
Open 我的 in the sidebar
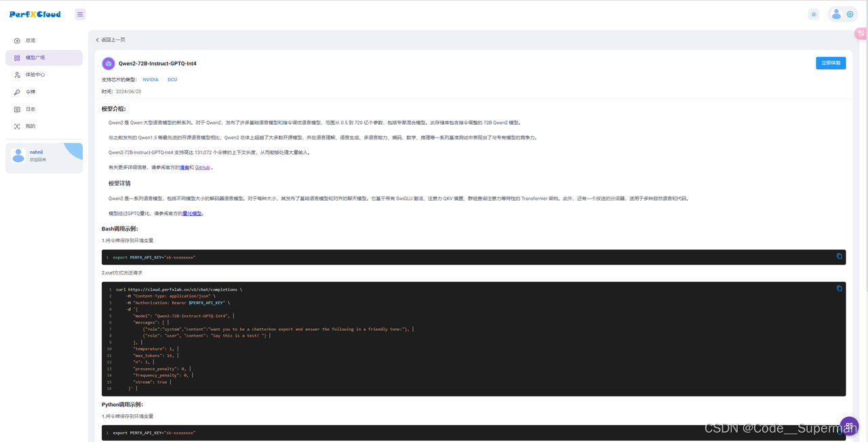click(x=44, y=126)
